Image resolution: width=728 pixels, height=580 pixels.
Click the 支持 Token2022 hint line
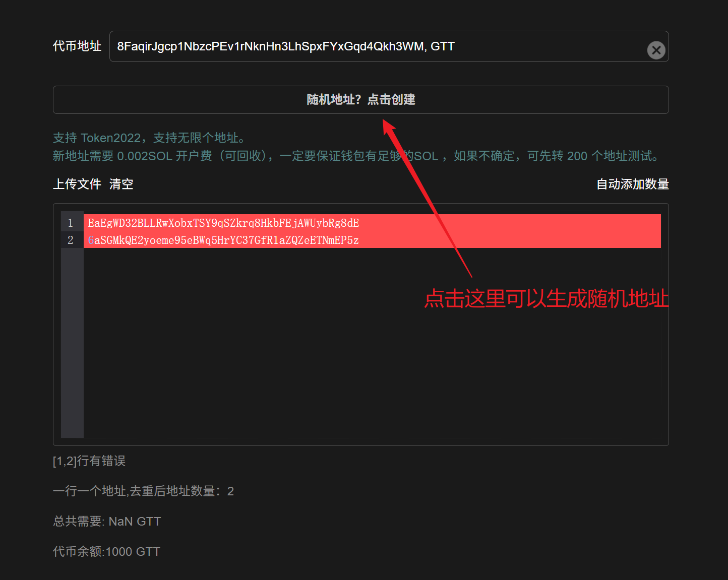[149, 138]
